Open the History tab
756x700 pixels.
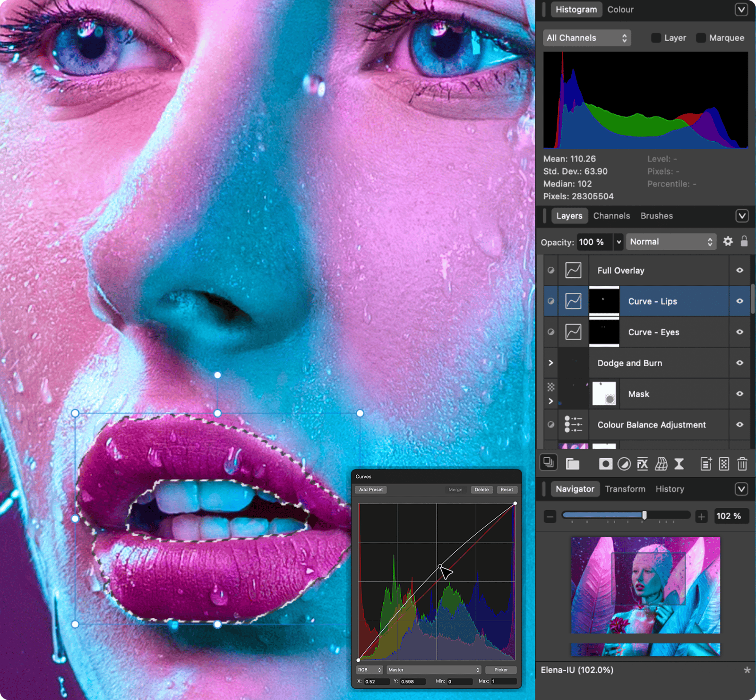pos(670,489)
